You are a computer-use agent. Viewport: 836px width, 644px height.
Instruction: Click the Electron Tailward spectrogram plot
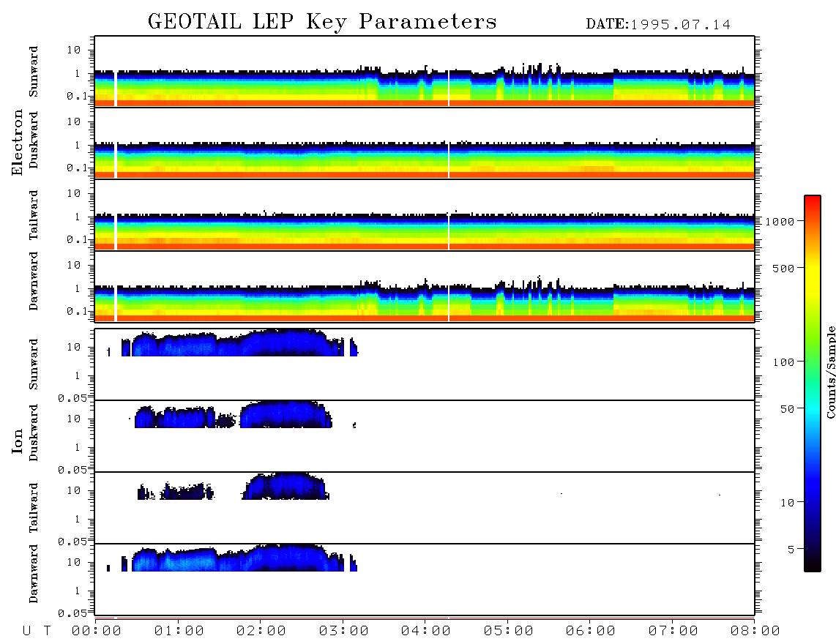coord(425,215)
